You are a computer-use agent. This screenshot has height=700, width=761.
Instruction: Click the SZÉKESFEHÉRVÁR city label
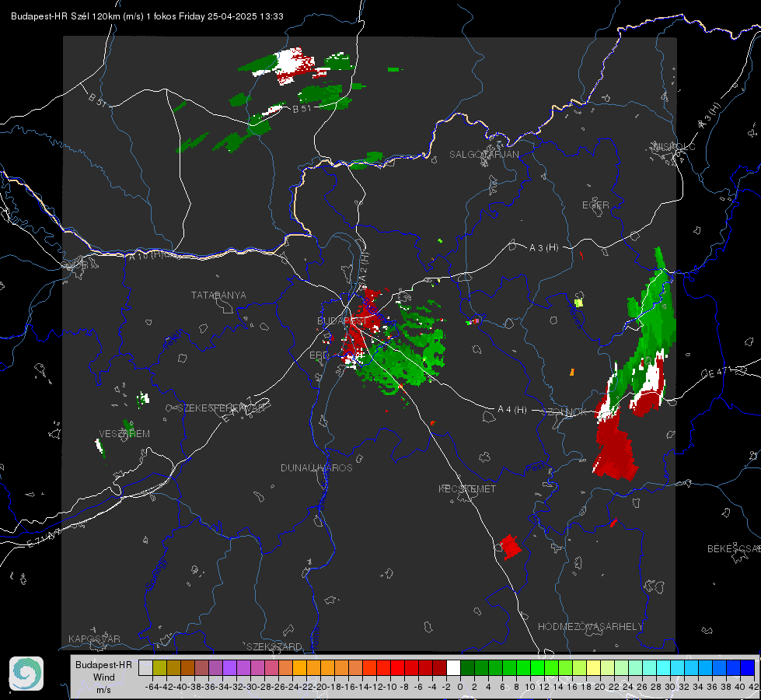221,408
